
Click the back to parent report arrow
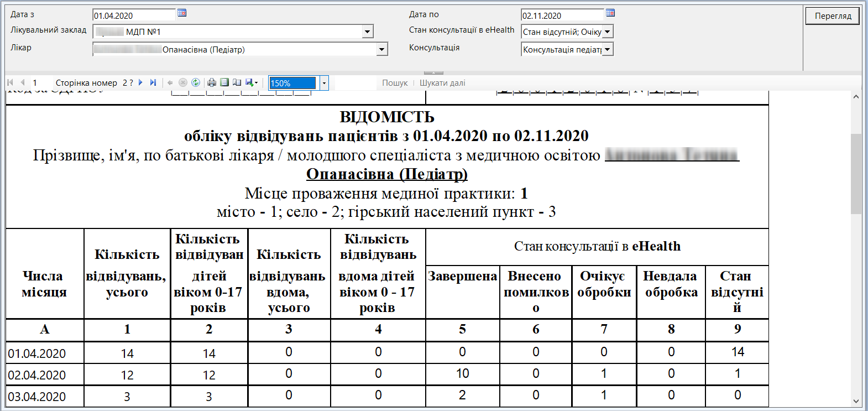tap(170, 82)
